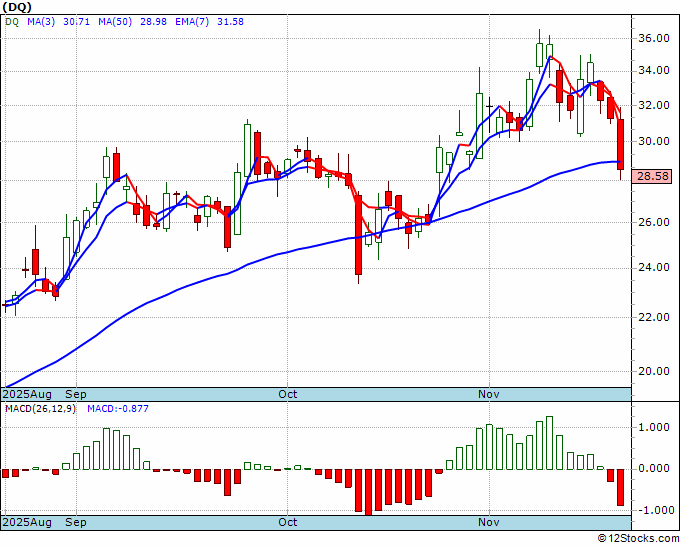Click the 24.00 price axis label
The height and width of the screenshot is (546, 680).
[654, 268]
